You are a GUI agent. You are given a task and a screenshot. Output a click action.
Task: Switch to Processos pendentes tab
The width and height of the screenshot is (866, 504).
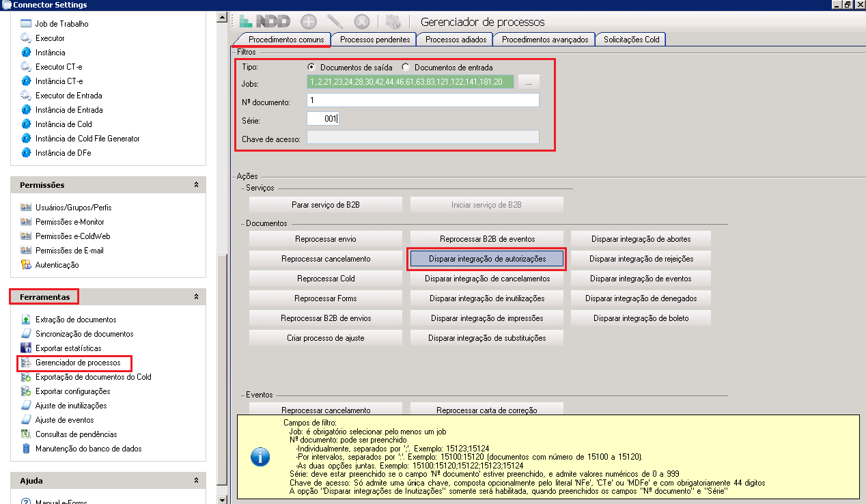click(375, 40)
